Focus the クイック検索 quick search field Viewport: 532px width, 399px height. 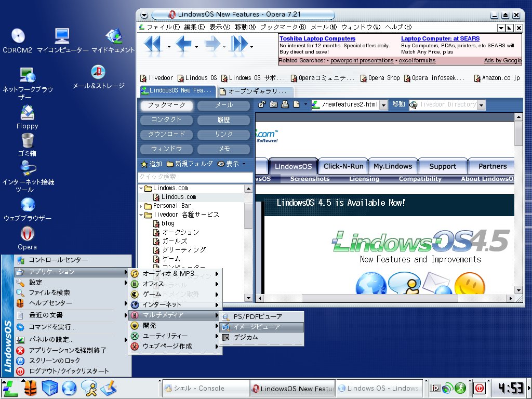195,177
